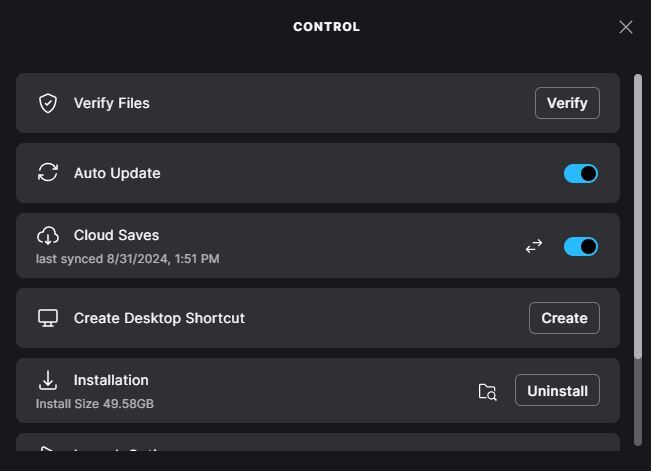The width and height of the screenshot is (651, 471).
Task: Click the Install Size 49.58GB text
Action: 95,404
